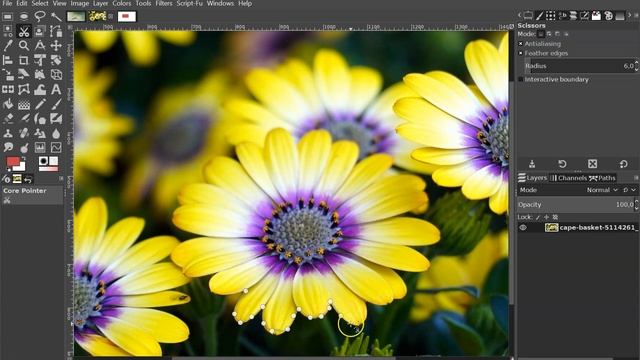The image size is (640, 360).
Task: Select the Foreground Select tool
Action: pyautogui.click(x=40, y=31)
